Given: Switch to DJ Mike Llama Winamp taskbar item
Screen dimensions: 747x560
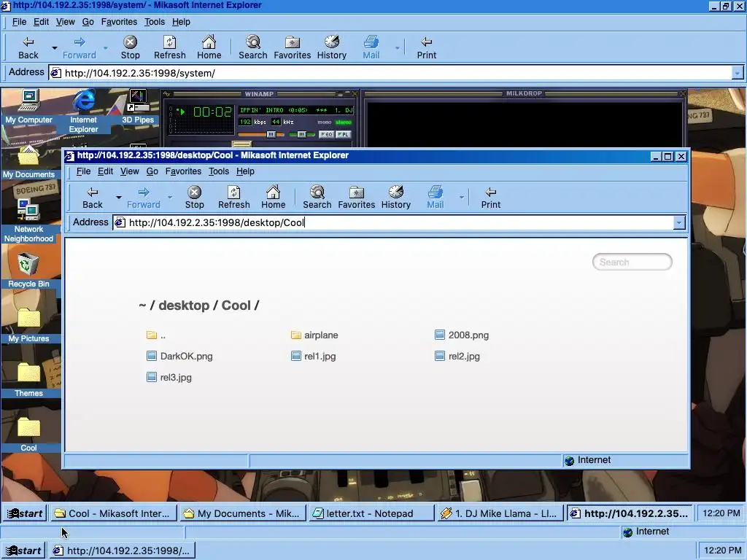Looking at the screenshot, I should (500, 513).
